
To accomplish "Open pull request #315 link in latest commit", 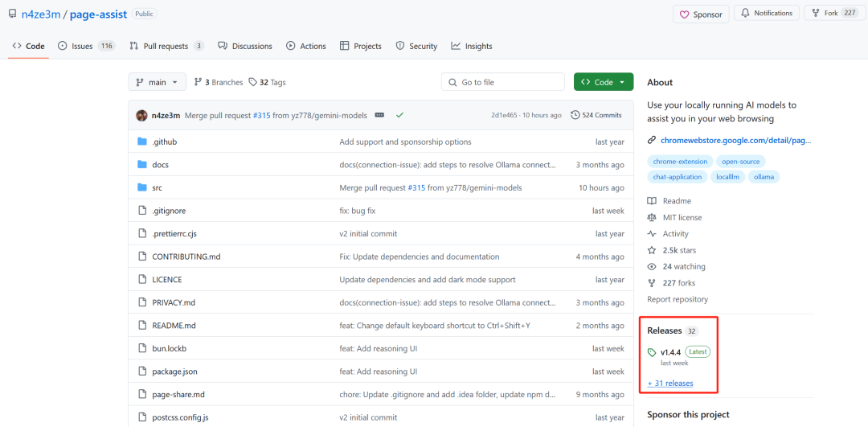I will (262, 115).
